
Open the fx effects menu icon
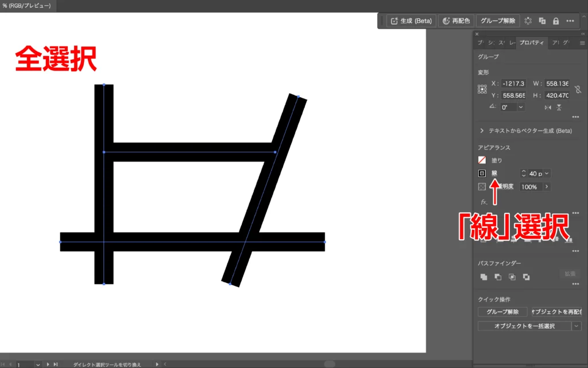coord(484,202)
